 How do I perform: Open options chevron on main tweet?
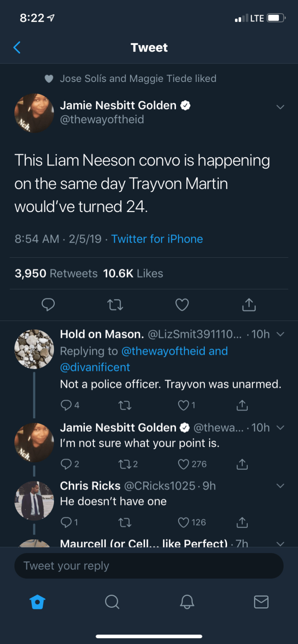pyautogui.click(x=280, y=107)
